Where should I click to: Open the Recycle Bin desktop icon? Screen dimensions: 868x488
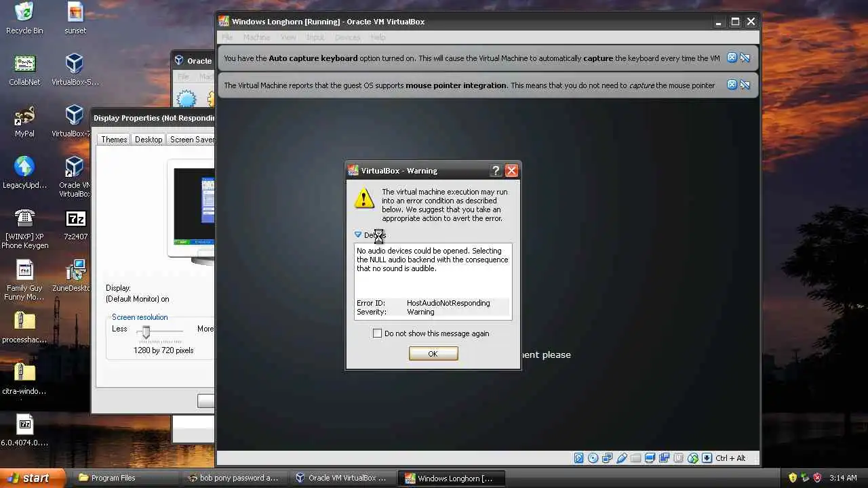(24, 18)
